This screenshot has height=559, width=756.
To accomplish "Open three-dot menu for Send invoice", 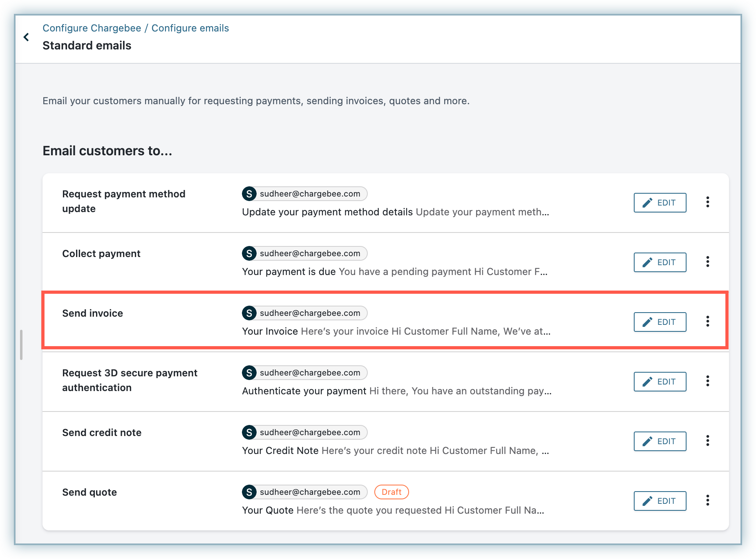I will tap(707, 322).
